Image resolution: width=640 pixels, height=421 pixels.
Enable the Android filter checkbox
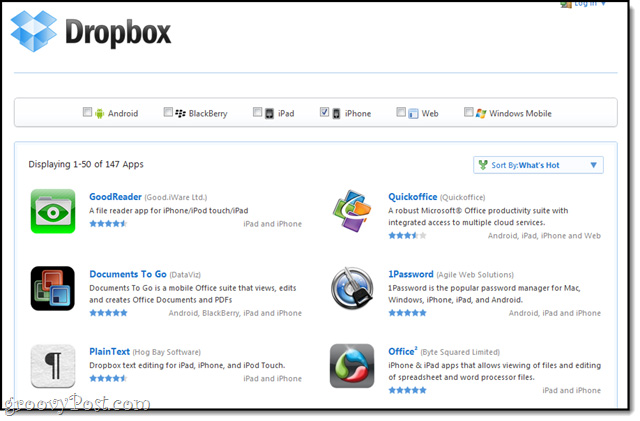point(87,112)
